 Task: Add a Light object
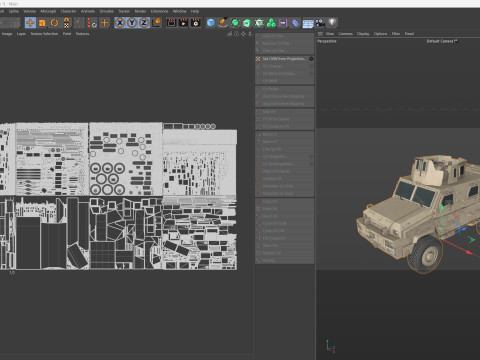(332, 23)
